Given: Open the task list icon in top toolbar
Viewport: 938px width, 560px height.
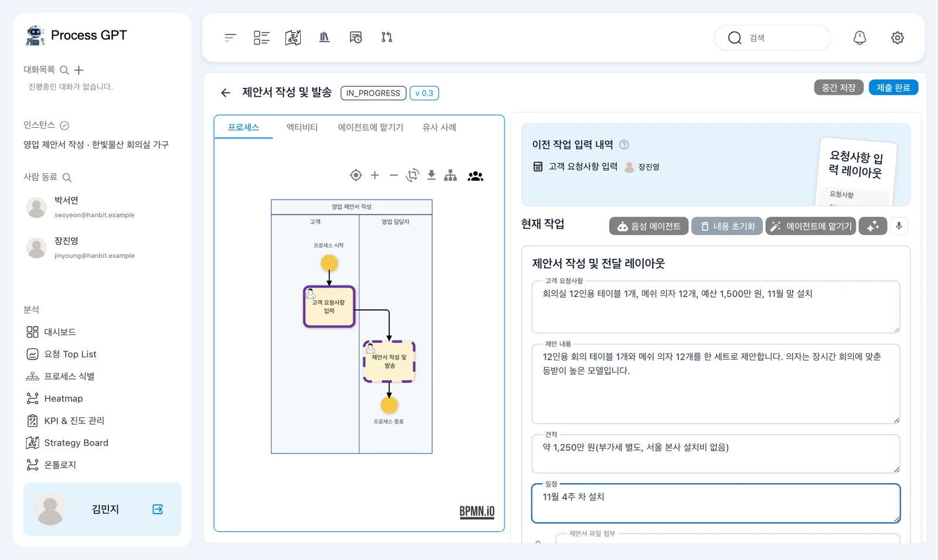Looking at the screenshot, I should [261, 37].
